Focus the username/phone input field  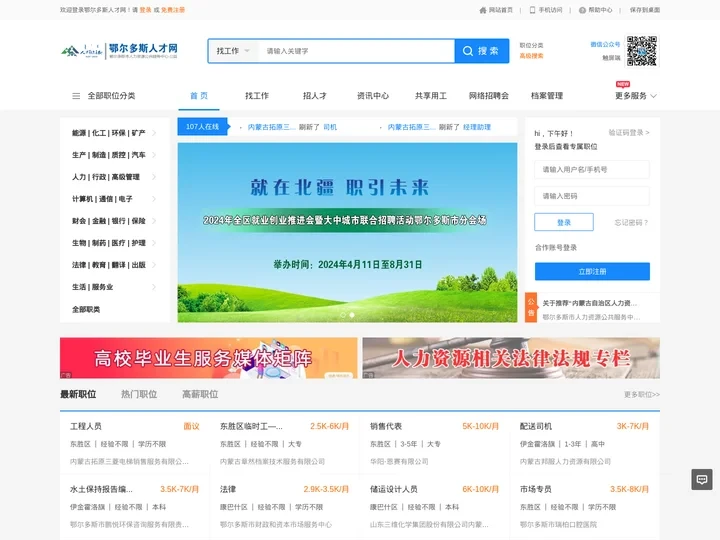click(592, 169)
